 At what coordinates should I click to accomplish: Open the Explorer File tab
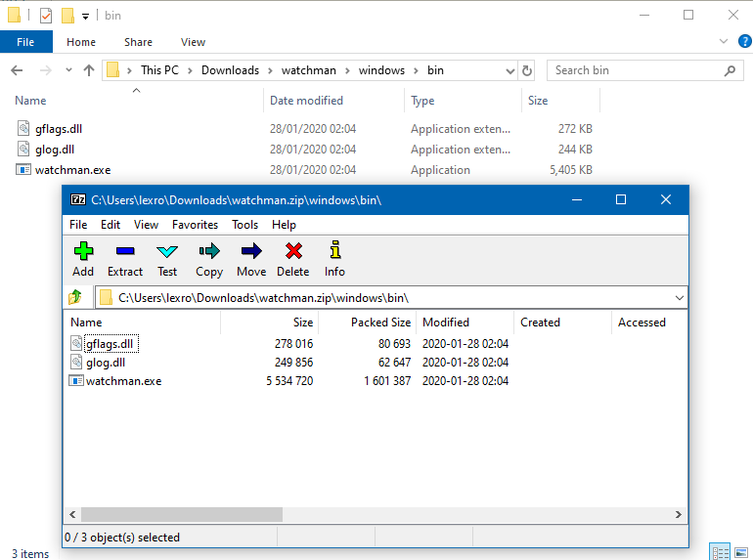pyautogui.click(x=26, y=42)
